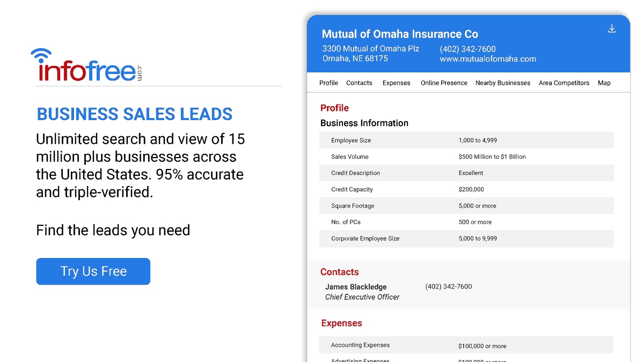The height and width of the screenshot is (362, 644).
Task: Click the Expenses section heading
Action: coord(341,323)
